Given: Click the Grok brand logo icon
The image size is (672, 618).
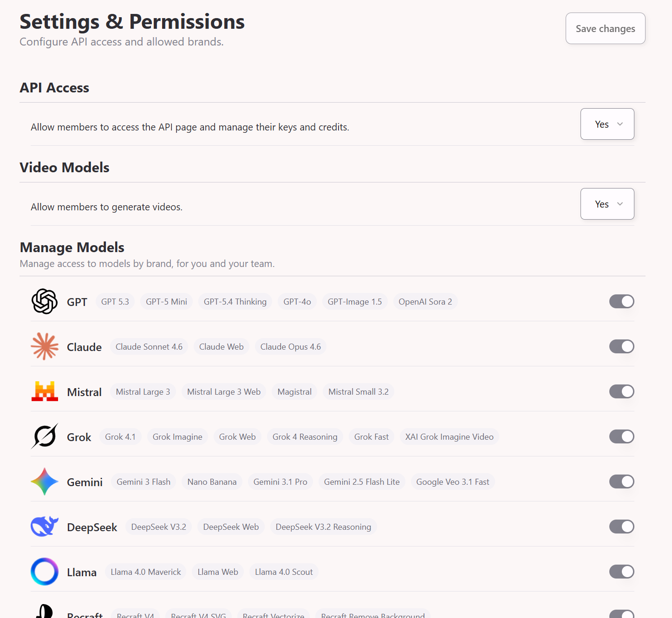Looking at the screenshot, I should [44, 436].
